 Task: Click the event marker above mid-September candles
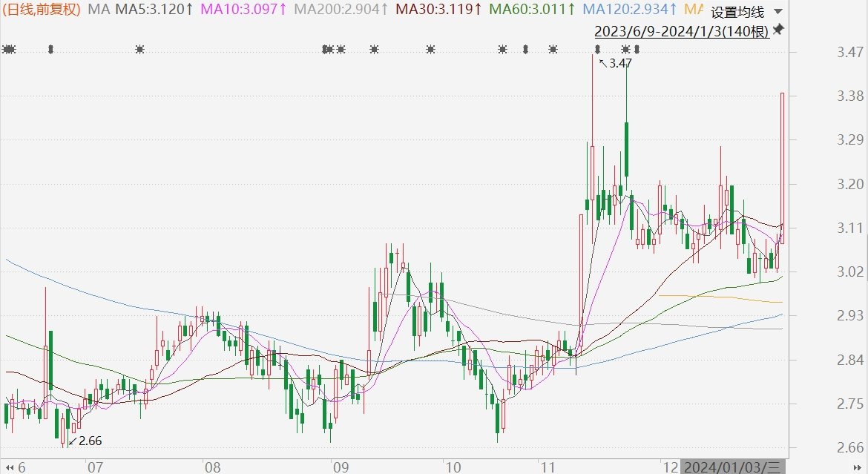click(x=374, y=49)
